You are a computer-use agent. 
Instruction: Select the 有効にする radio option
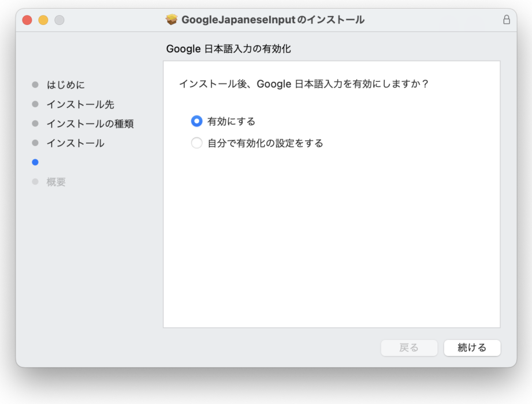tap(197, 121)
